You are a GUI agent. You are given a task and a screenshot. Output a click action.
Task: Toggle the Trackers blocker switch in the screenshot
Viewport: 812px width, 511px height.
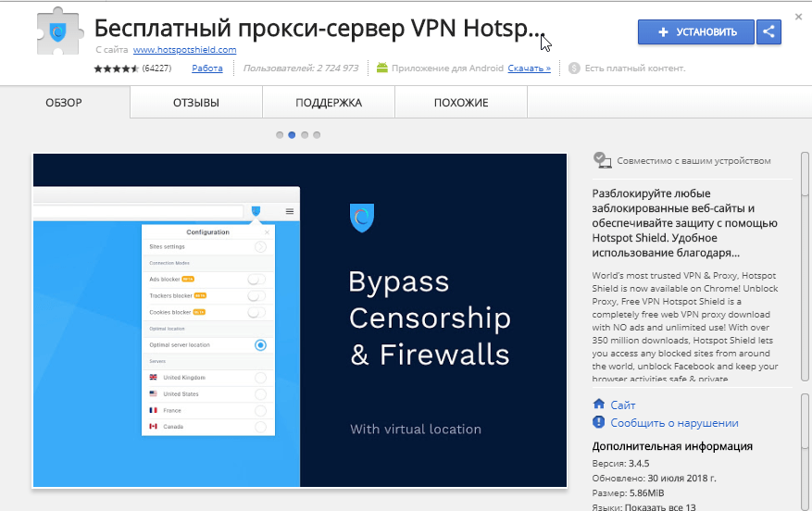point(256,296)
